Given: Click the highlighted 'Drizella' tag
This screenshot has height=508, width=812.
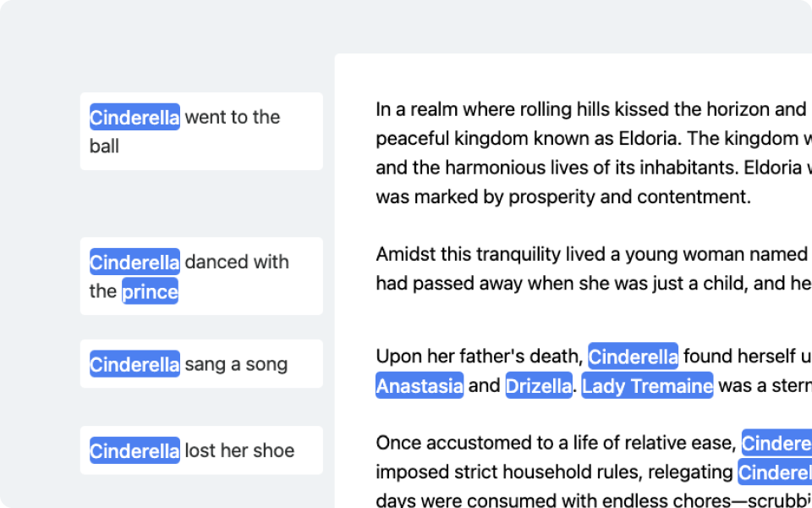Looking at the screenshot, I should coord(539,386).
